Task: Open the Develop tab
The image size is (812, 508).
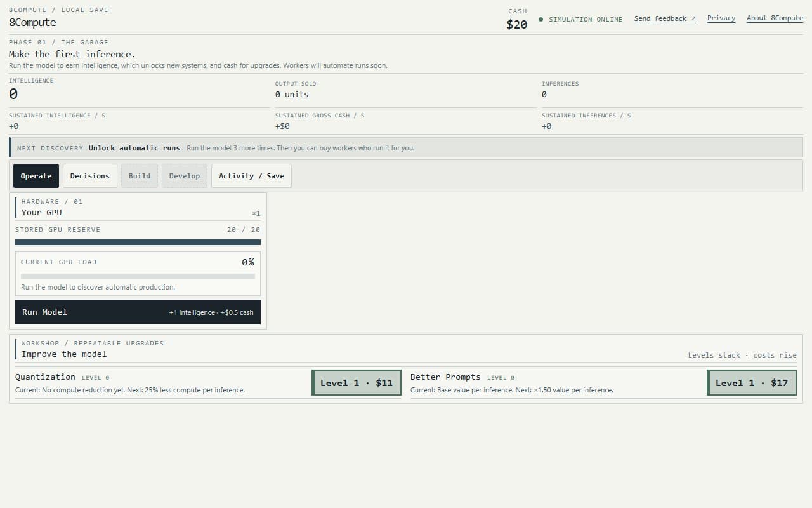Action: click(185, 176)
